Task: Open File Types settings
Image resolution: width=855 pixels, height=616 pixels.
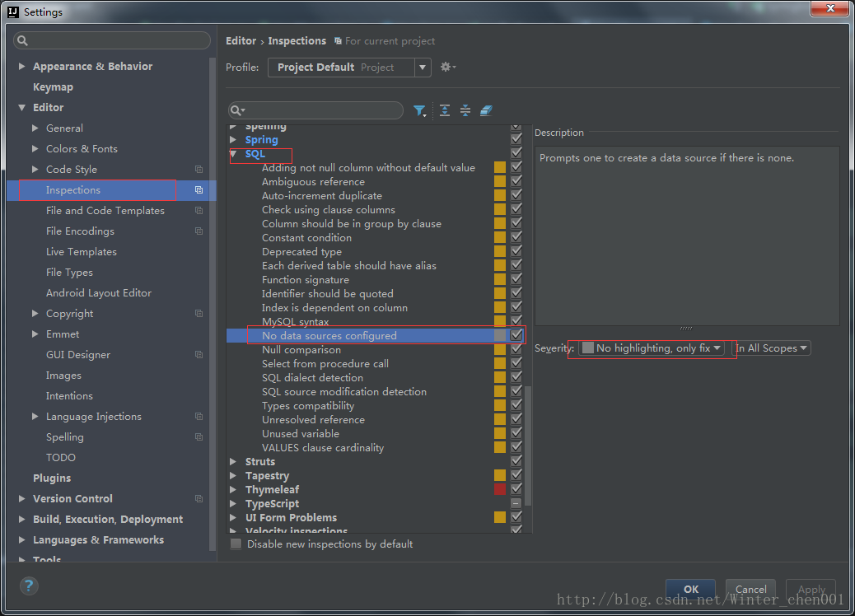Action: point(69,273)
